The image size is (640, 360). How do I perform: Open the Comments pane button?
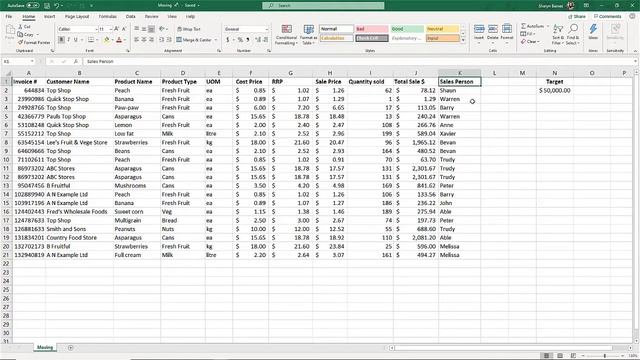point(607,17)
